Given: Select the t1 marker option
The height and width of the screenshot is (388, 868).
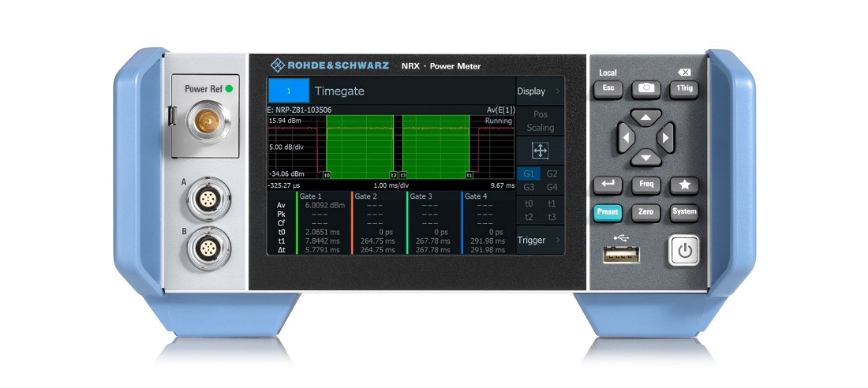Looking at the screenshot, I should point(552,203).
